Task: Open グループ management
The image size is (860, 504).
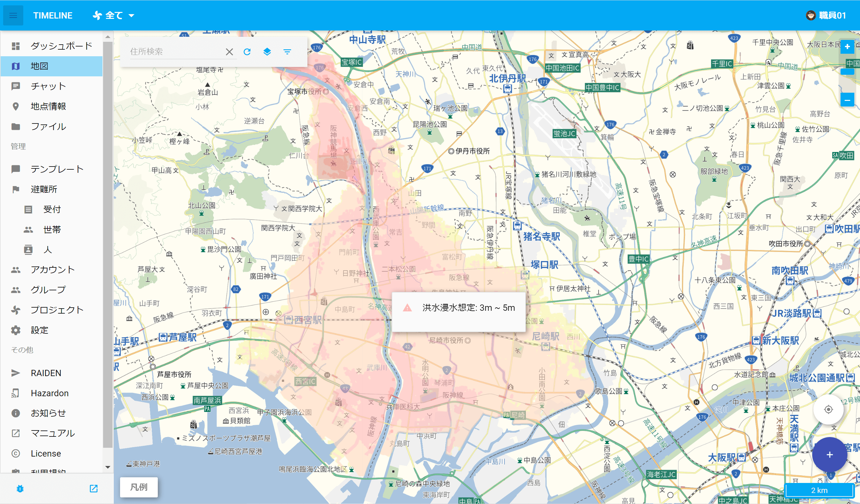Action: click(52, 290)
